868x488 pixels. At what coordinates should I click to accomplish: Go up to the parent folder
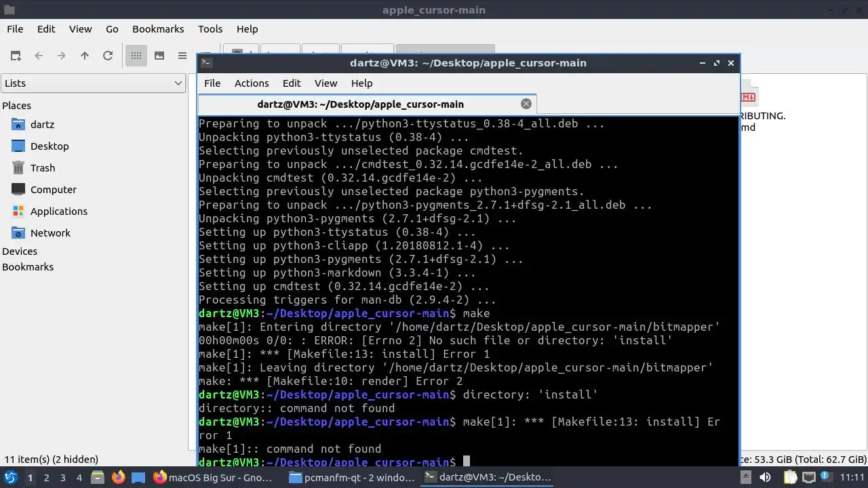point(85,56)
